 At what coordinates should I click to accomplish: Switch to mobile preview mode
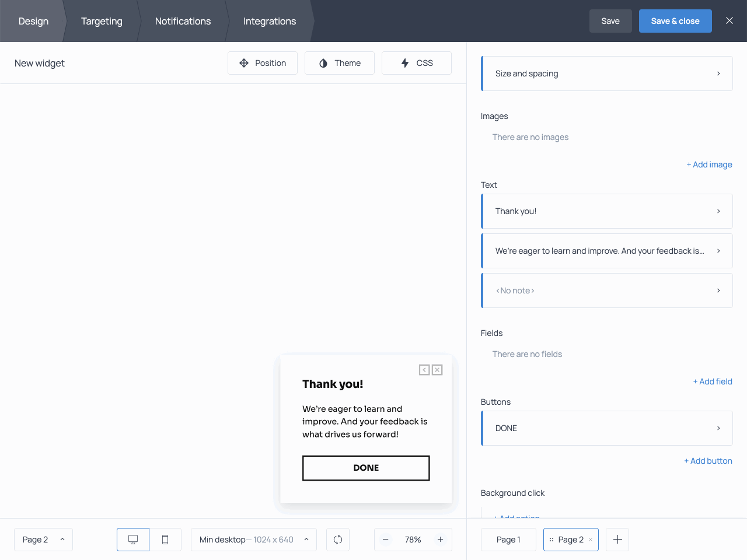tap(165, 540)
